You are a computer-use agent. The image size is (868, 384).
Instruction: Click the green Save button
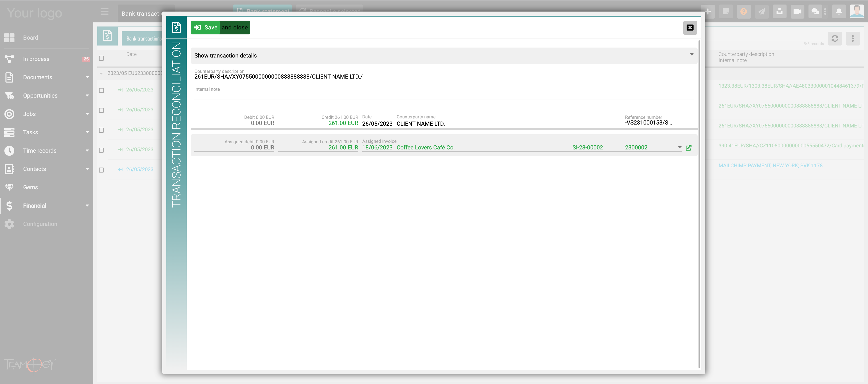tap(205, 27)
